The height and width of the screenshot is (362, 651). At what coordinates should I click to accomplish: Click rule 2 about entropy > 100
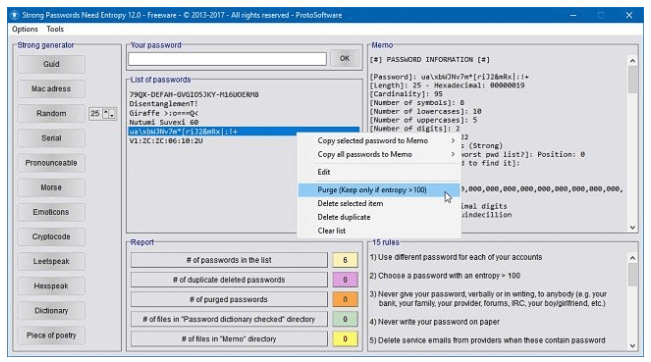[445, 276]
